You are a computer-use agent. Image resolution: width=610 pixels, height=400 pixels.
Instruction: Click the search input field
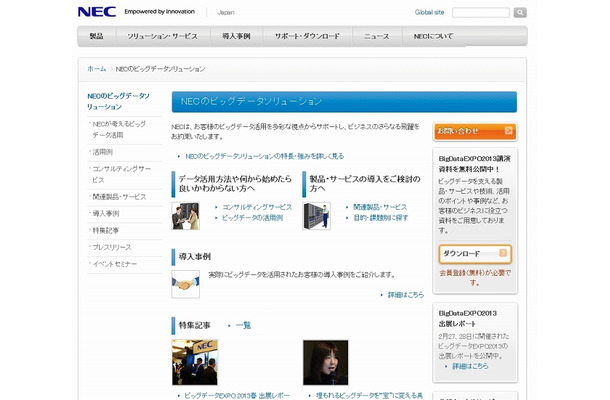tap(481, 12)
